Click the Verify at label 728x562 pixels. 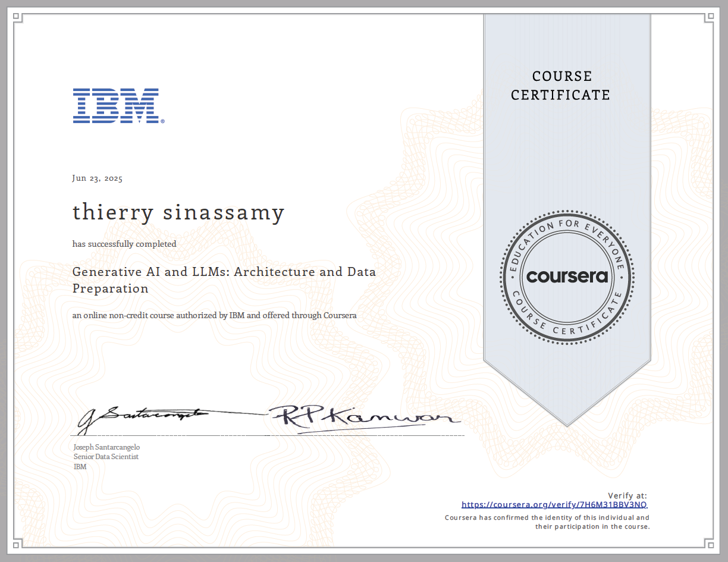coord(628,495)
